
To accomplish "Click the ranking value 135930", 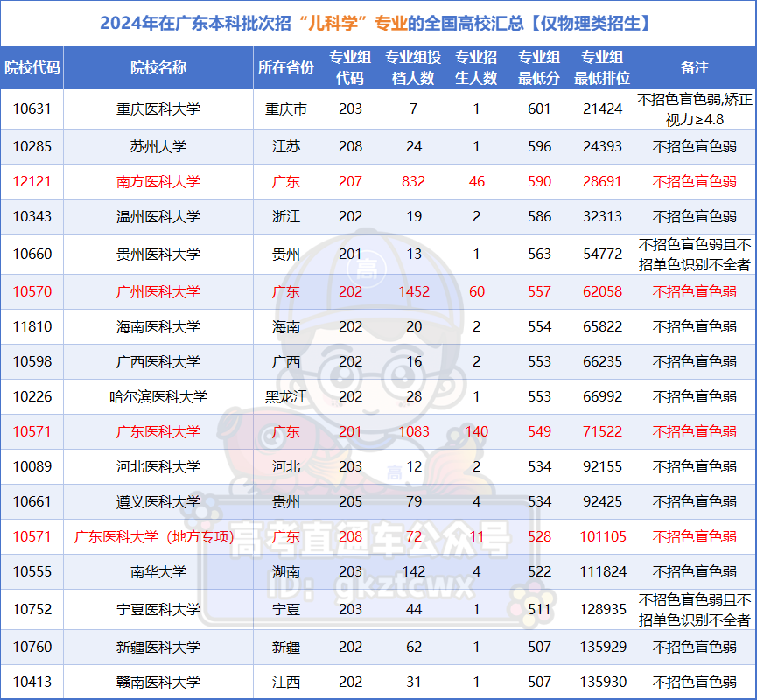I will 602,682.
